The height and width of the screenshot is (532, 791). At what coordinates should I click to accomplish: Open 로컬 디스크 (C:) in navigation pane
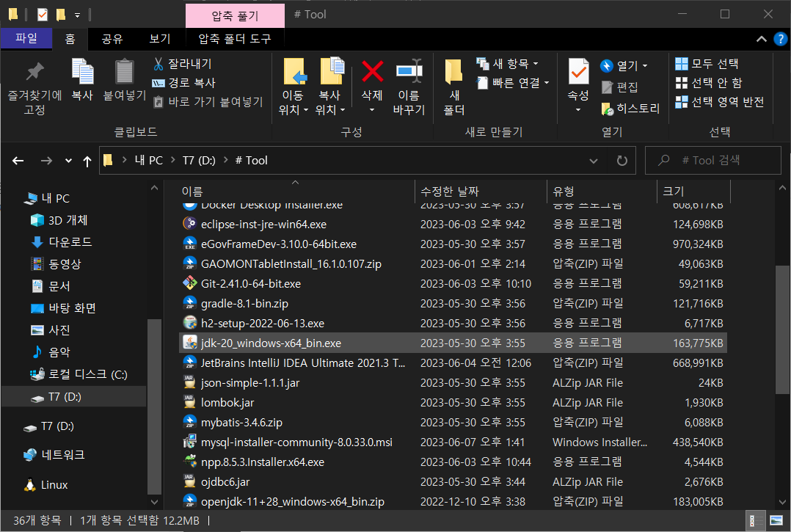point(79,374)
